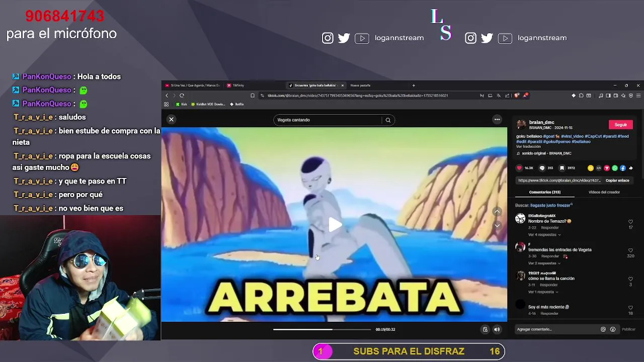Like the 'Soy el más reciente' comment
Screen dimensions: 644x362
tap(630, 308)
